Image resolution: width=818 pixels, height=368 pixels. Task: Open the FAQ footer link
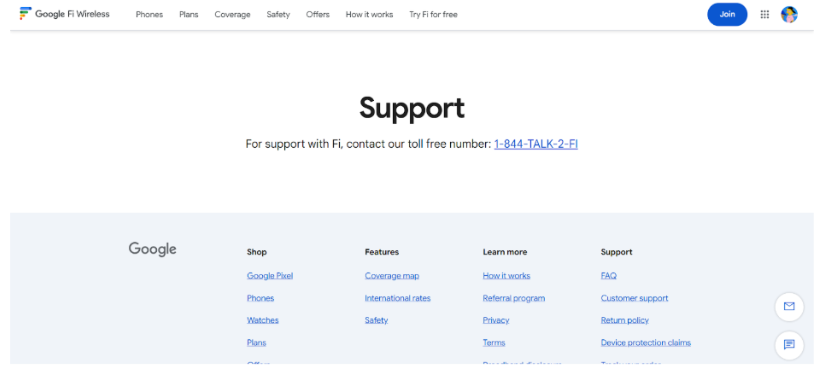[x=608, y=276]
